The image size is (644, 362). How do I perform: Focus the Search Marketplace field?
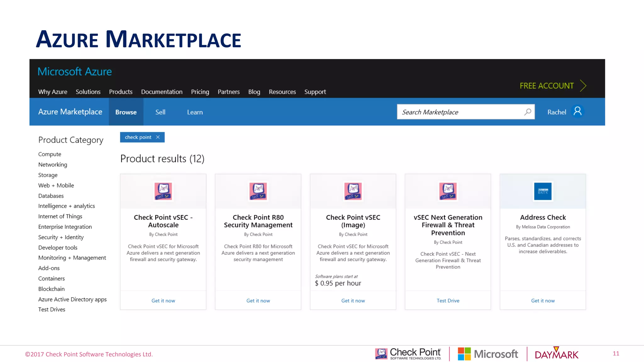(x=466, y=112)
